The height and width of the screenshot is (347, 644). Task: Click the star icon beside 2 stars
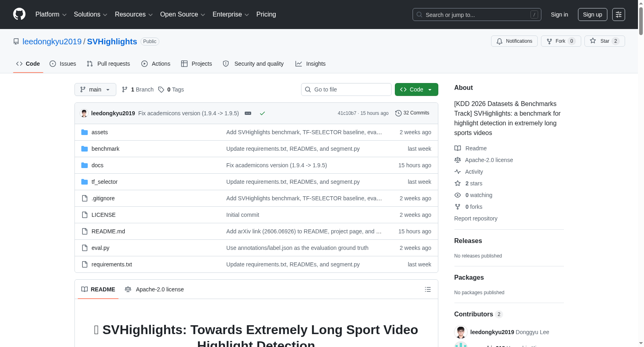tap(458, 183)
